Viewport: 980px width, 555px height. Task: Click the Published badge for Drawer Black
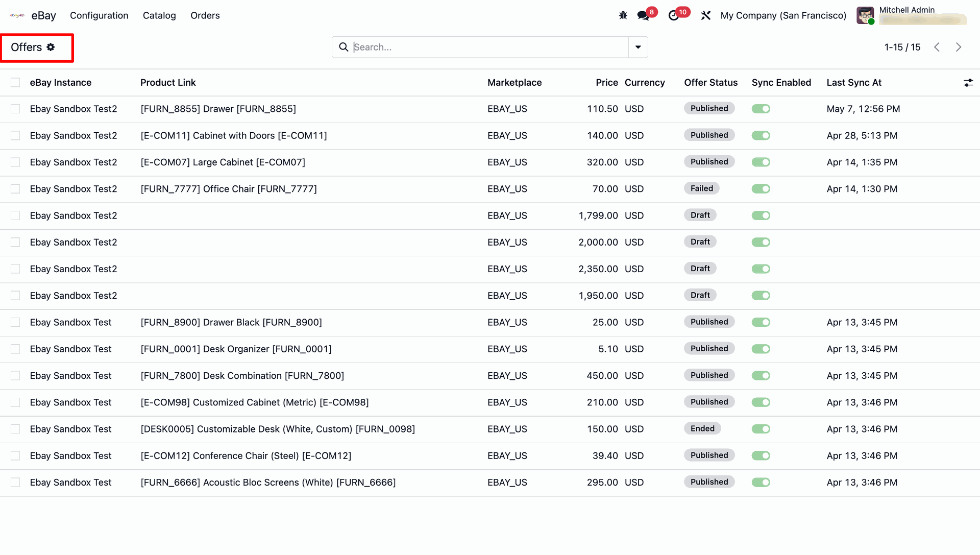(709, 322)
